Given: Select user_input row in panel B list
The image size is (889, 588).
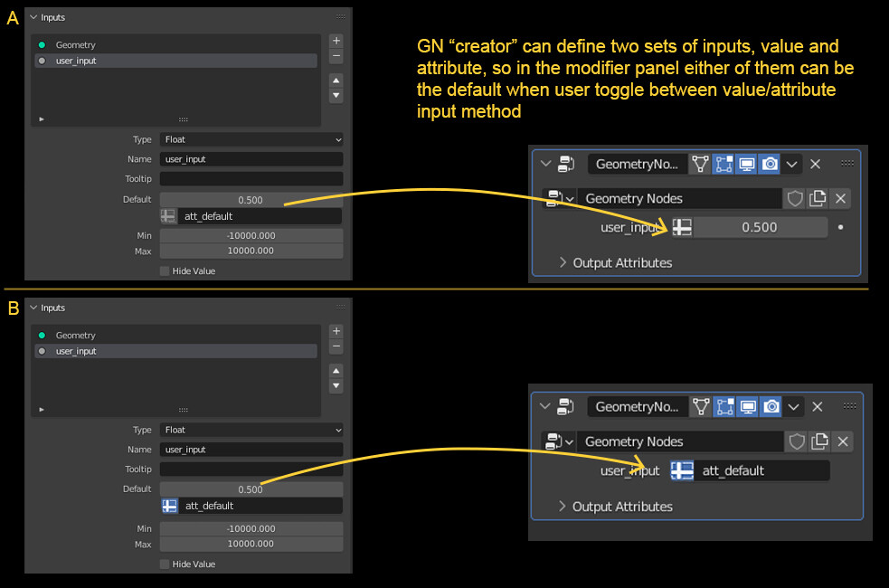Looking at the screenshot, I should (175, 351).
